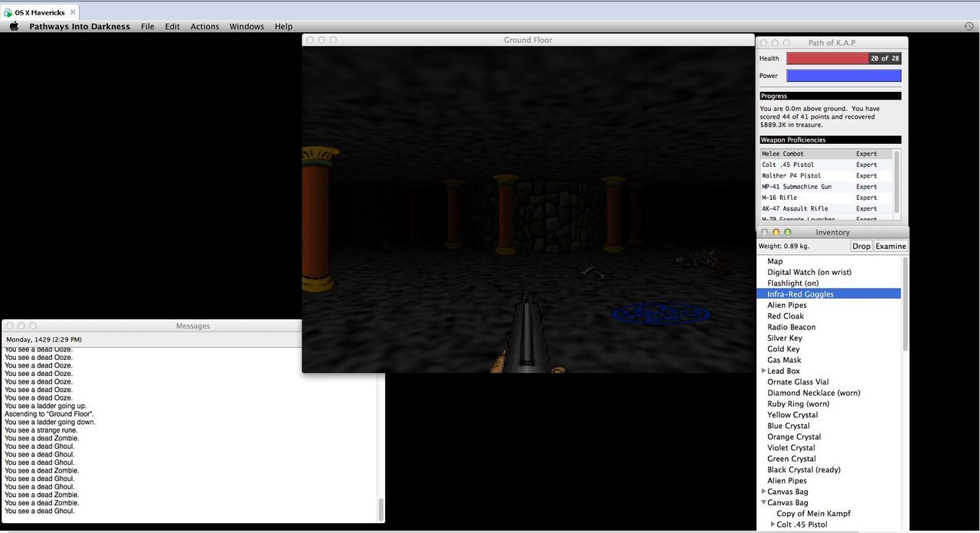
Task: Collapse the expanded Canvas Bag
Action: point(763,502)
